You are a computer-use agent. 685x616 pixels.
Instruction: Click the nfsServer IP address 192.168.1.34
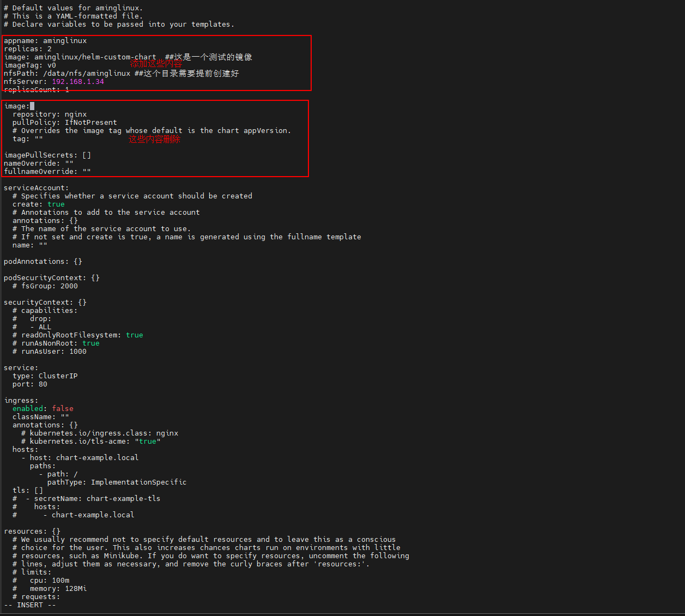coord(77,82)
